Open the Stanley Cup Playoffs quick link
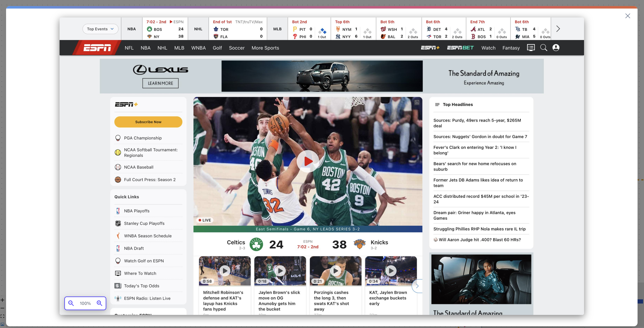 coord(144,223)
